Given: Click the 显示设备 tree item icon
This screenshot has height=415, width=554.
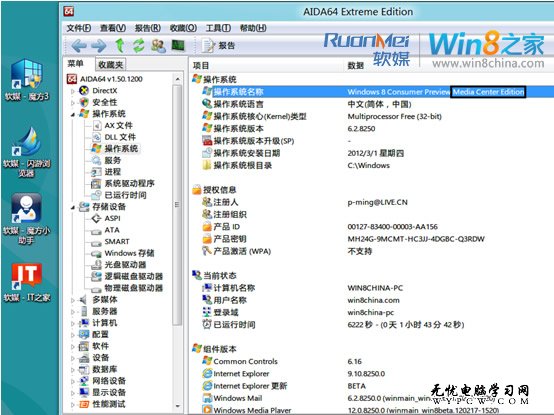Looking at the screenshot, I should point(84,392).
